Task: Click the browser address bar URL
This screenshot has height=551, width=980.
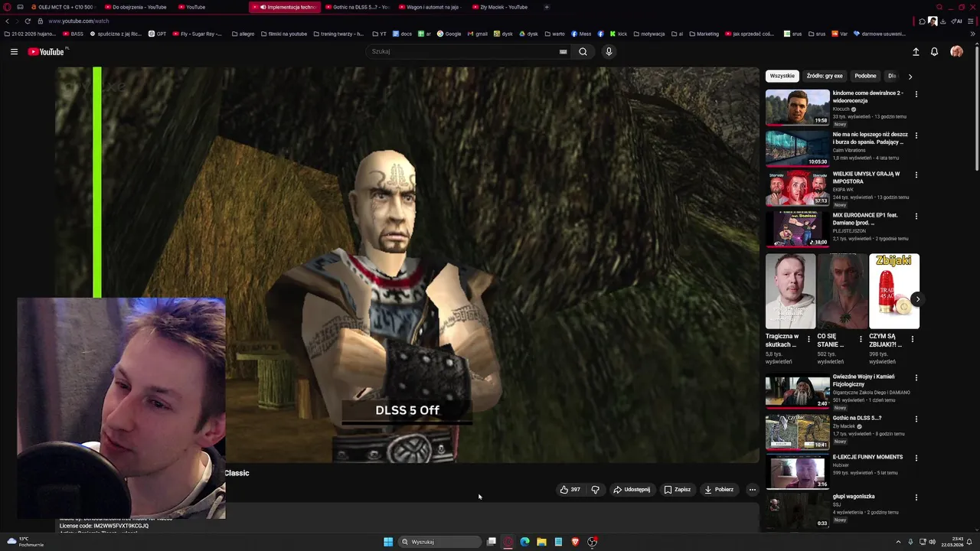Action: pyautogui.click(x=79, y=21)
